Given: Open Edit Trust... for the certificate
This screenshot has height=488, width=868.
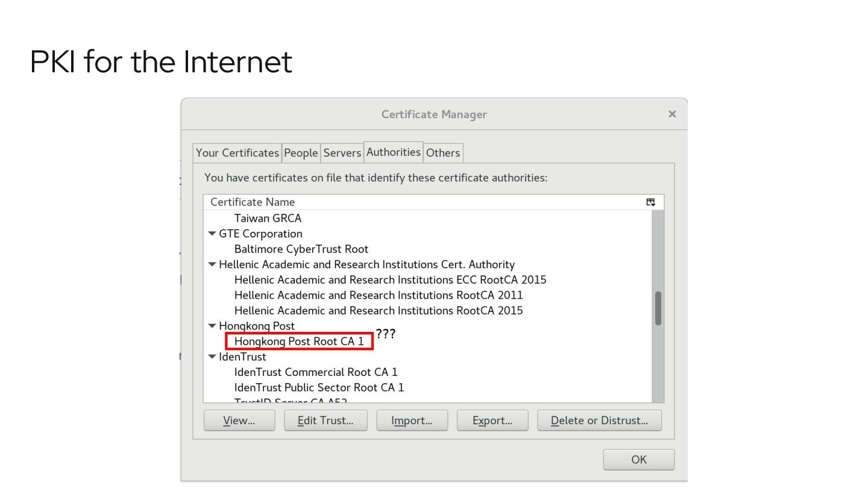Looking at the screenshot, I should tap(325, 421).
